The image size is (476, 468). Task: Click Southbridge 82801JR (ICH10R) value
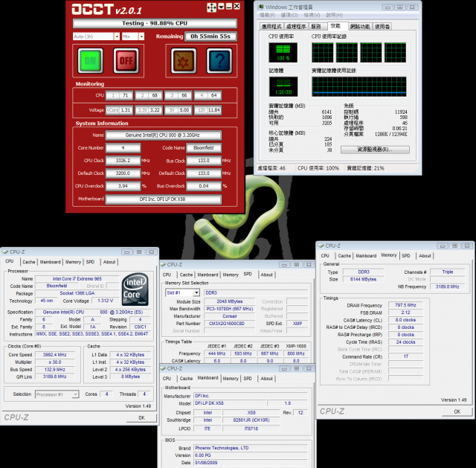click(251, 420)
